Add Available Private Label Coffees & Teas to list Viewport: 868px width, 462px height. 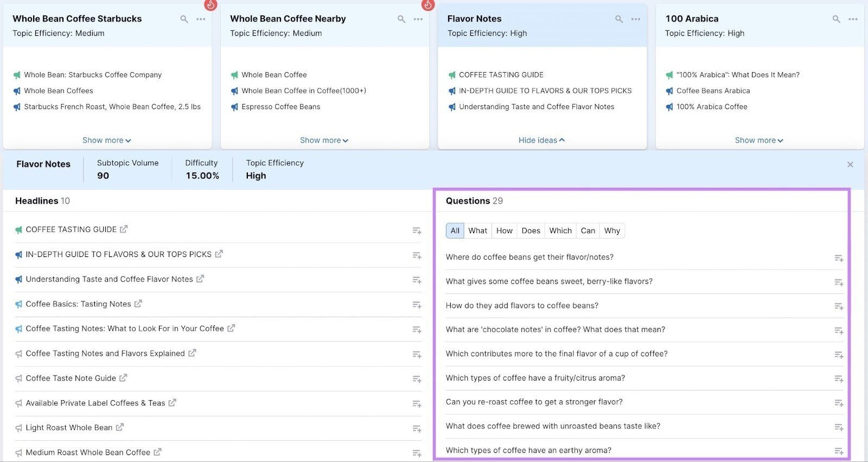click(x=417, y=403)
